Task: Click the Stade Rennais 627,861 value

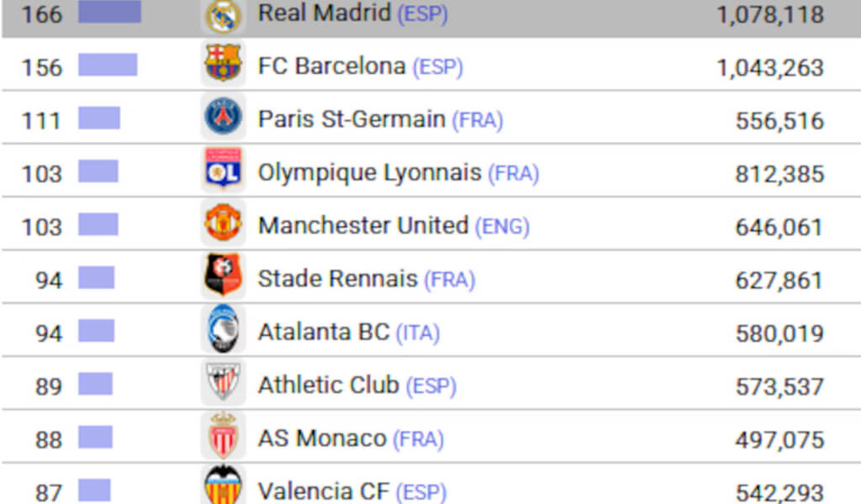Action: tap(779, 281)
